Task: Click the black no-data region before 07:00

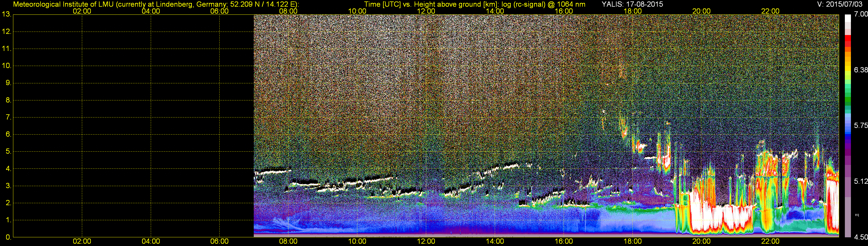Action: pyautogui.click(x=133, y=126)
